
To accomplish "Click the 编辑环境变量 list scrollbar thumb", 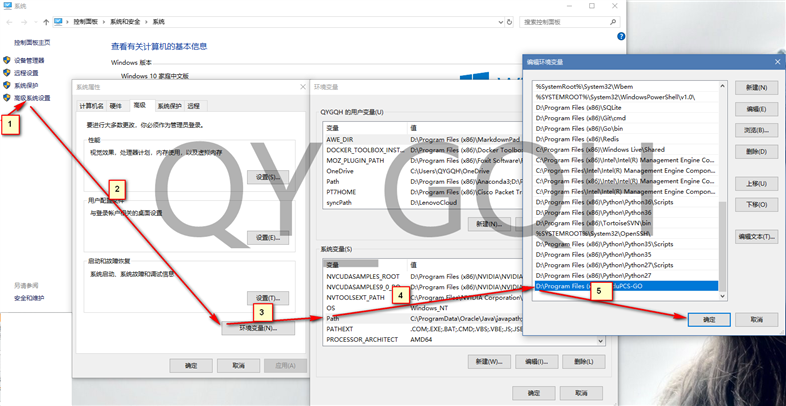I will click(722, 247).
